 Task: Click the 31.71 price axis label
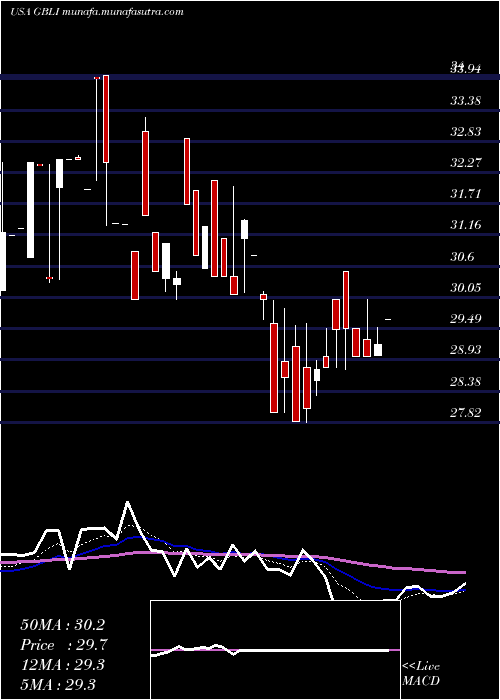click(x=466, y=194)
